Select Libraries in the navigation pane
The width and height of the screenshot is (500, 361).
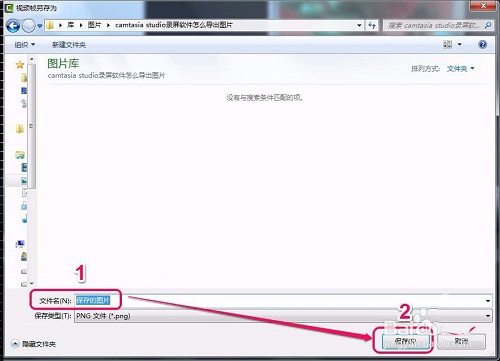pyautogui.click(x=20, y=155)
